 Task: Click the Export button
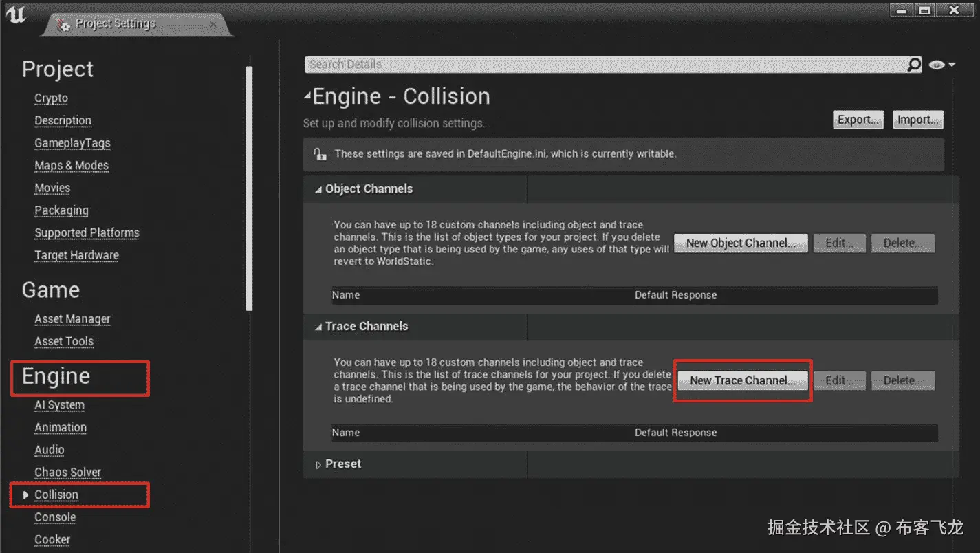(858, 120)
